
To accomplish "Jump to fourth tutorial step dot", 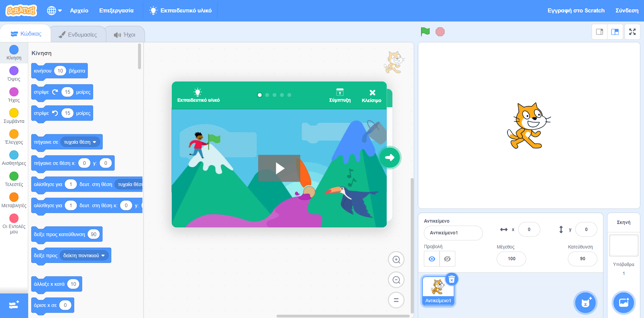I will (x=282, y=95).
